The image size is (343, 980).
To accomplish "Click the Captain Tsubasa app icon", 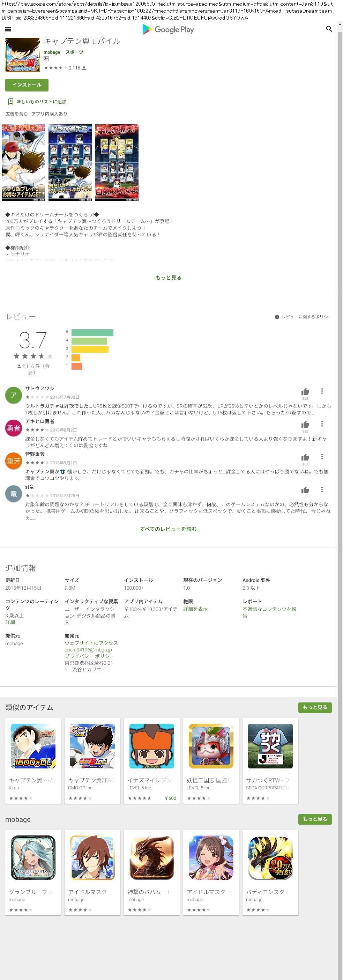I will 23,55.
